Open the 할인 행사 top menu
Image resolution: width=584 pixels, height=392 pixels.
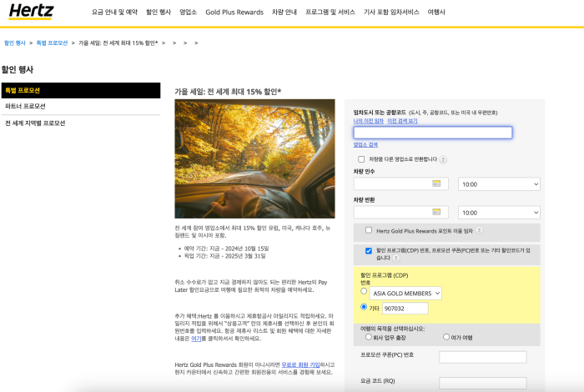[159, 12]
